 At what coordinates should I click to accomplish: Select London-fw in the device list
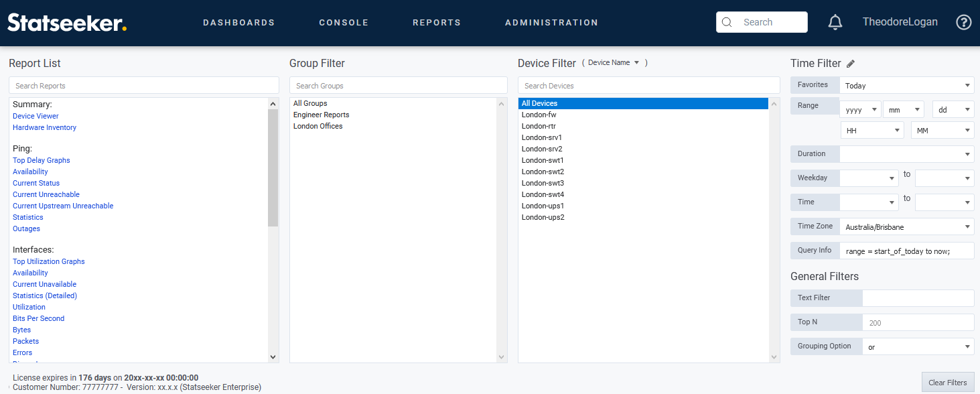pyautogui.click(x=539, y=115)
